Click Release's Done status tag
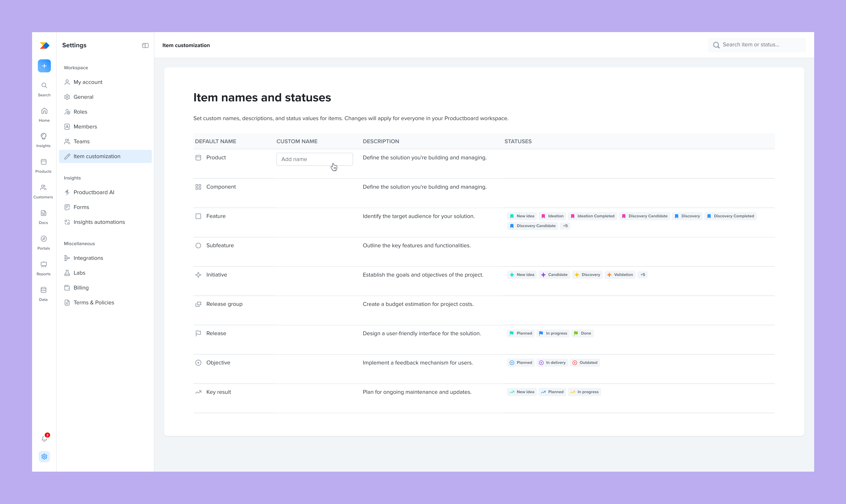The image size is (846, 504). tap(583, 333)
